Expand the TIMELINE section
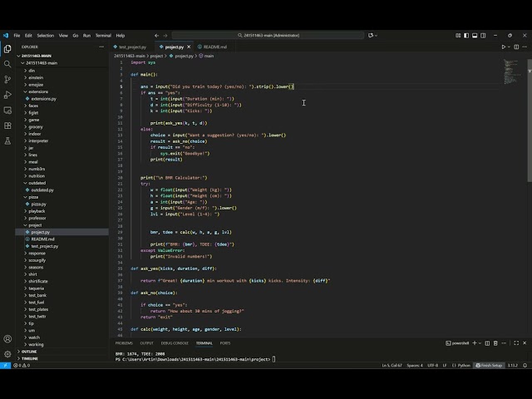The height and width of the screenshot is (399, 532). [x=30, y=358]
